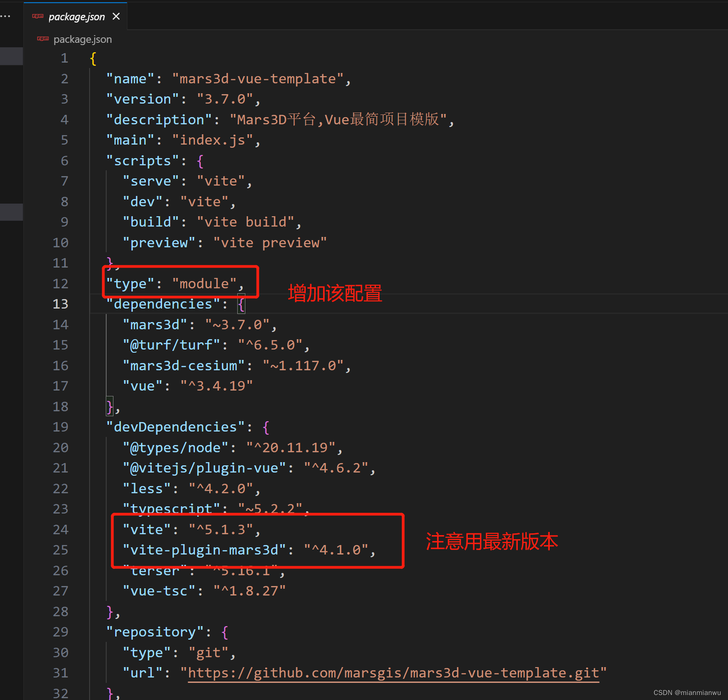Screen dimensions: 728x700
Task: Click the "serve" script key
Action: (x=151, y=181)
